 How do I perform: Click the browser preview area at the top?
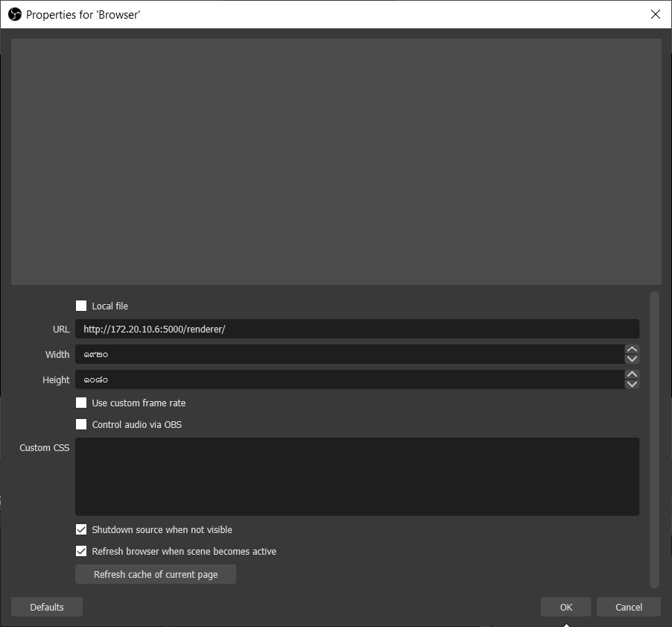coord(335,160)
